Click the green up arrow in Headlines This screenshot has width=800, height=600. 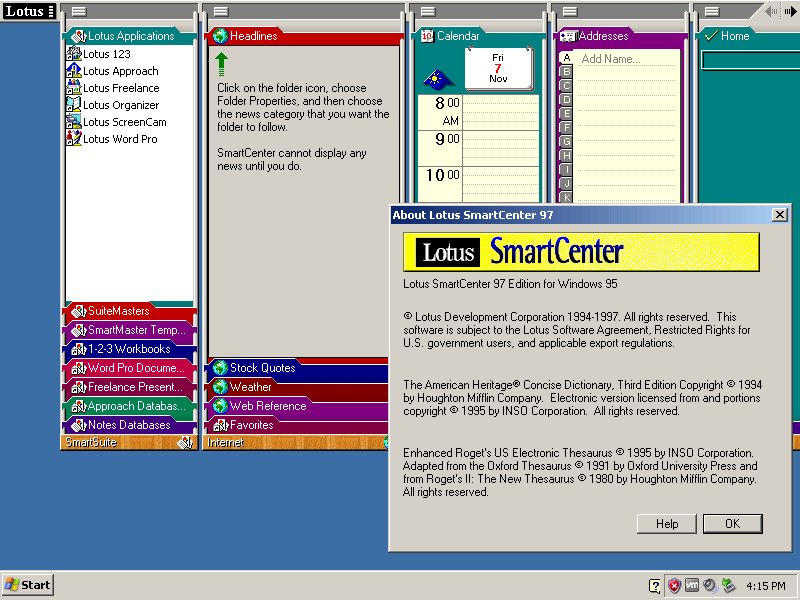221,64
